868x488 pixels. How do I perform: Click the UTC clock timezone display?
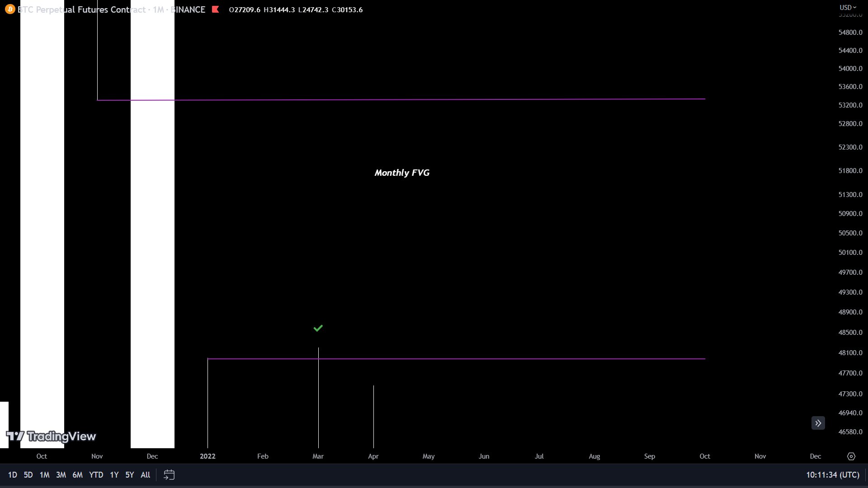[832, 475]
